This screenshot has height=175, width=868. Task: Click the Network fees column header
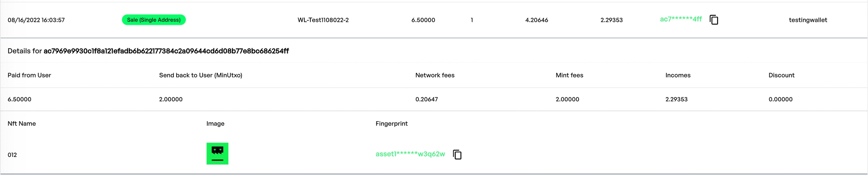(435, 75)
